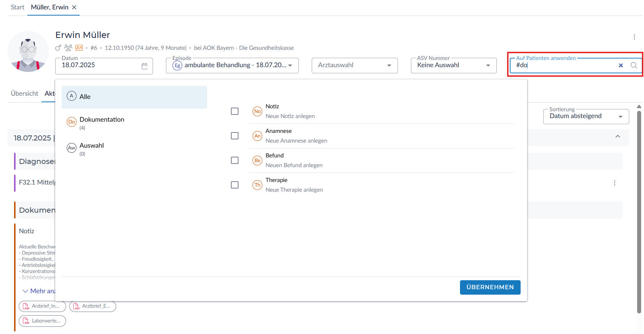Check the Notiz checkbox
The height and width of the screenshot is (334, 644).
coord(235,111)
